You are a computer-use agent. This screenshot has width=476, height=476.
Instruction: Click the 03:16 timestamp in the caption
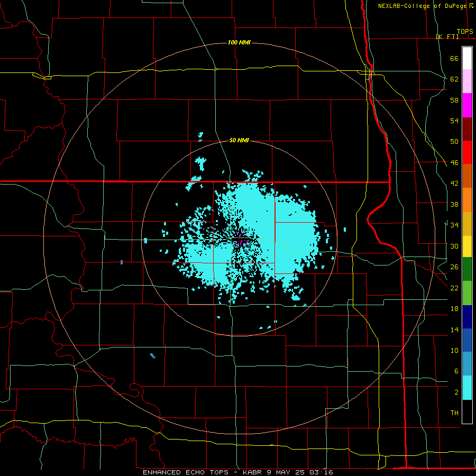[321, 472]
